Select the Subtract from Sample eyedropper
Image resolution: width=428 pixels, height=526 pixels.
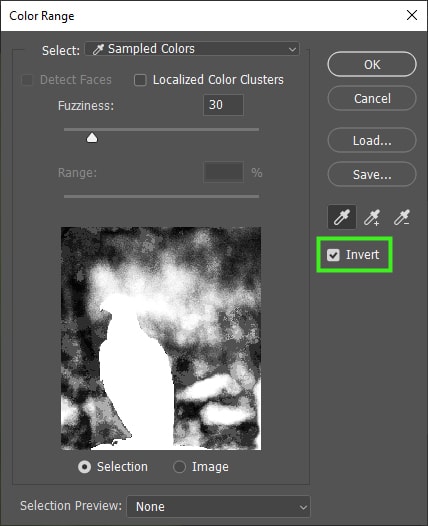coord(402,217)
